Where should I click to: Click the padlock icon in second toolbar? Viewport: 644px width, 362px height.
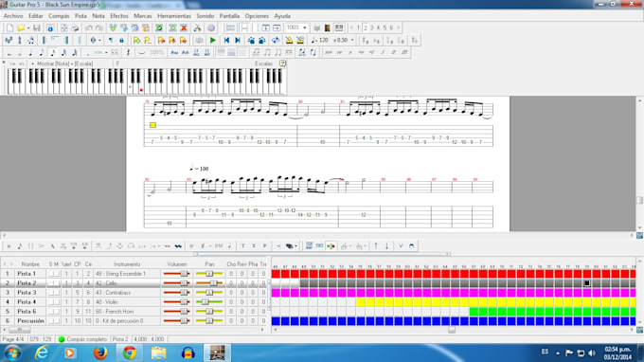[x=121, y=40]
